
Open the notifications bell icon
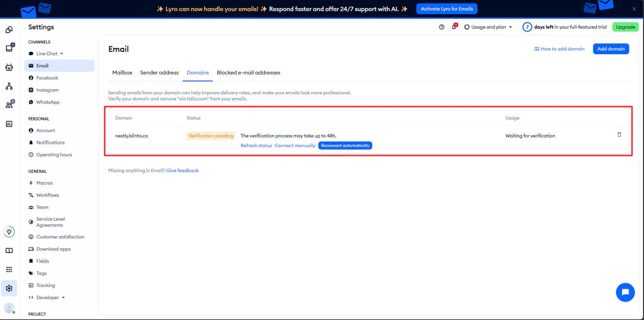454,27
